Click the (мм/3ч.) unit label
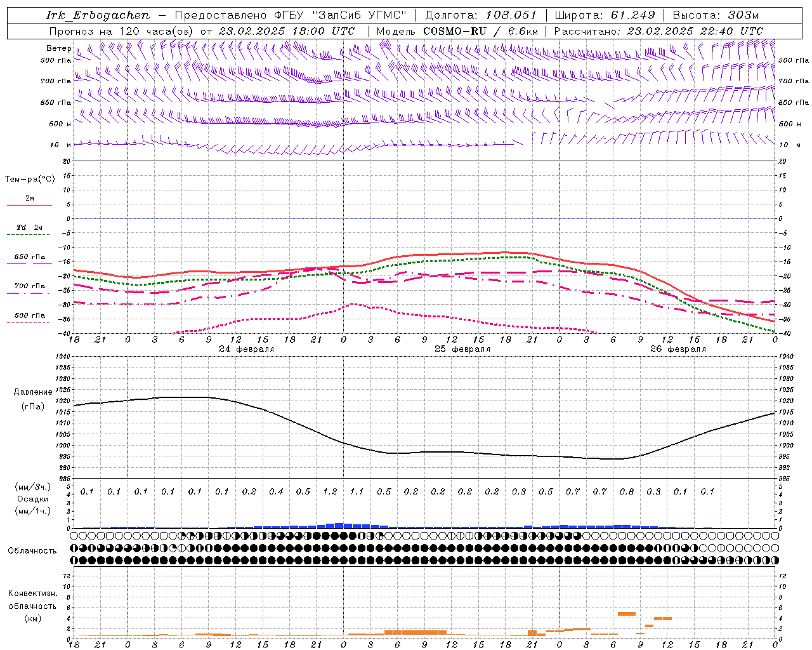Screen dimensions: 812x650 coord(32,487)
